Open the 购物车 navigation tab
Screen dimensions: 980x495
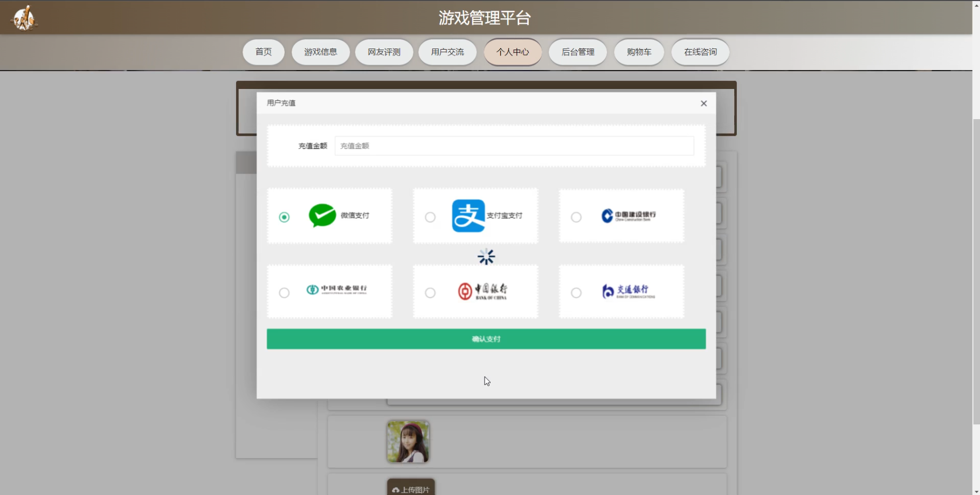coord(639,52)
